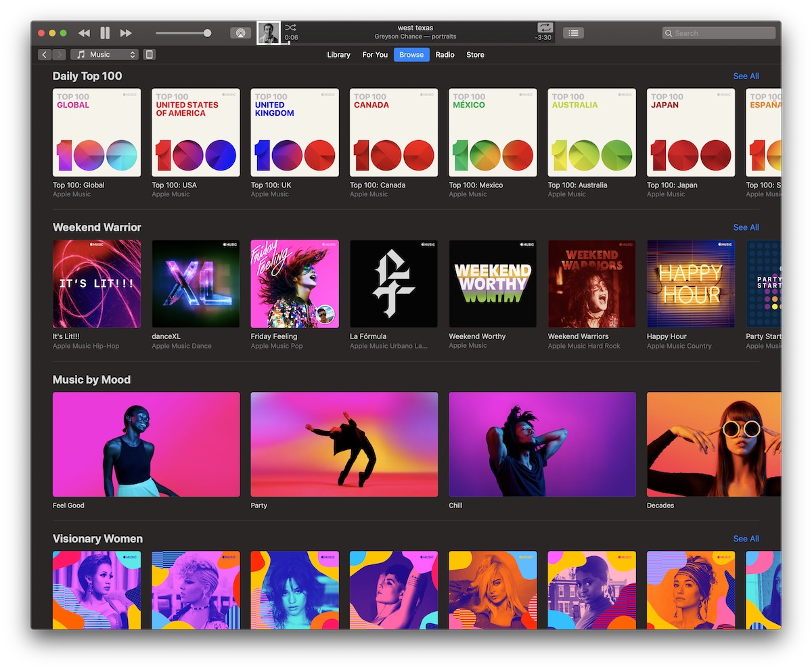
Task: Click 'Apple Music Pop' curator text
Action: point(277,346)
